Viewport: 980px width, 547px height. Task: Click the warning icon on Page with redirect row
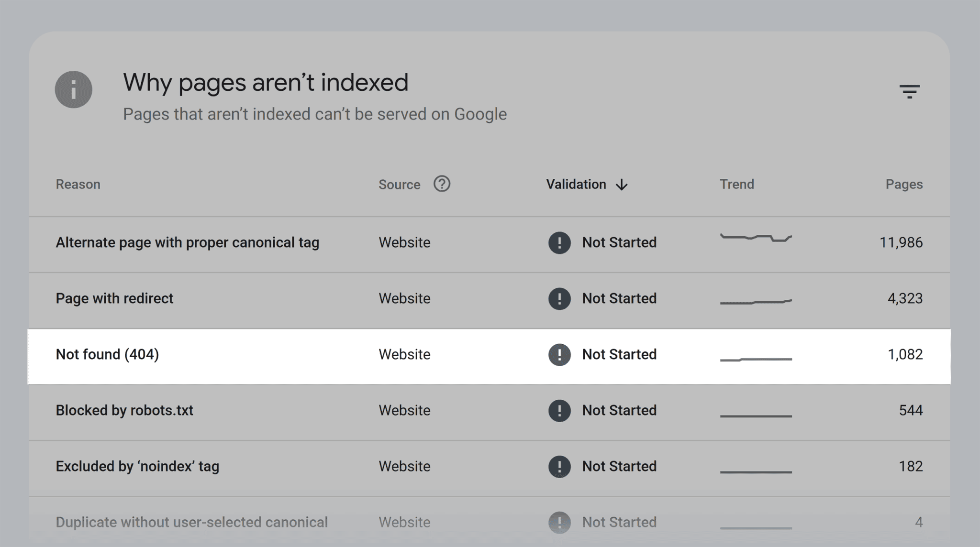pos(559,298)
